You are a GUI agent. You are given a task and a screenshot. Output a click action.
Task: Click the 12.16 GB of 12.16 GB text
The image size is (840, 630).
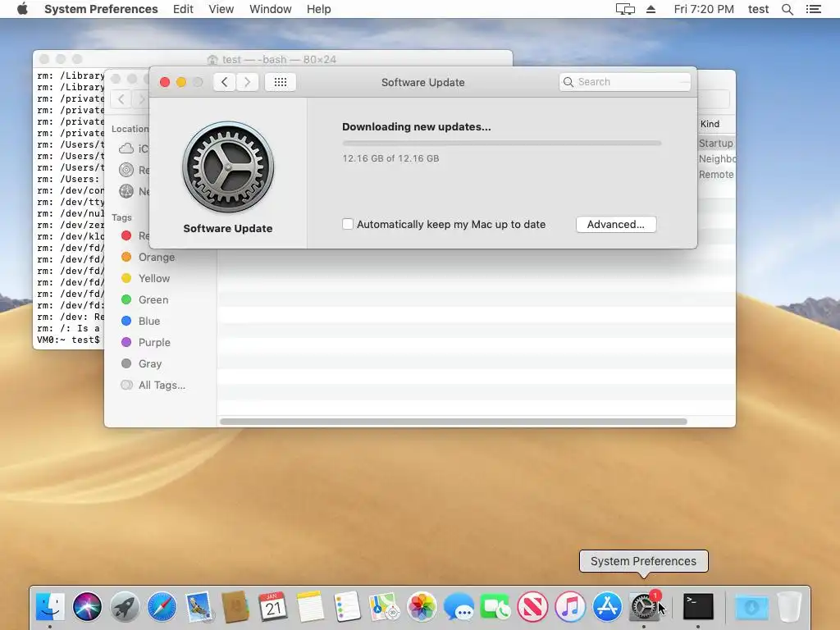pos(390,158)
